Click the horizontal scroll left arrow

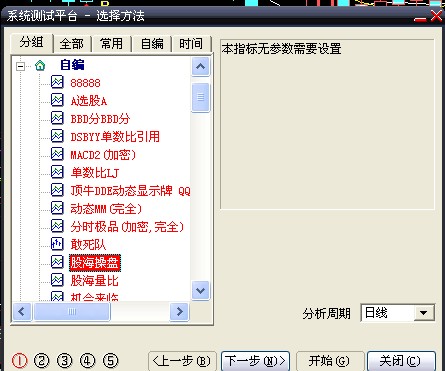pos(22,312)
